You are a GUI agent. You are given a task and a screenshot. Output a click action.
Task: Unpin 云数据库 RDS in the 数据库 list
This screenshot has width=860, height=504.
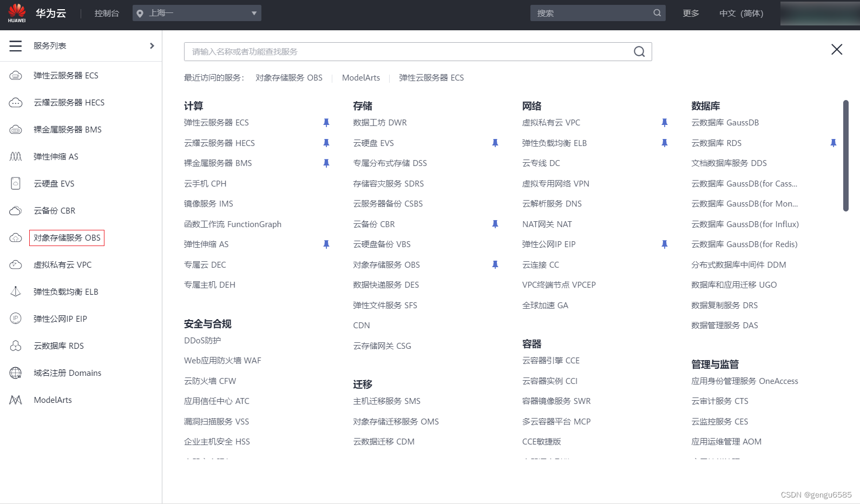click(x=833, y=143)
